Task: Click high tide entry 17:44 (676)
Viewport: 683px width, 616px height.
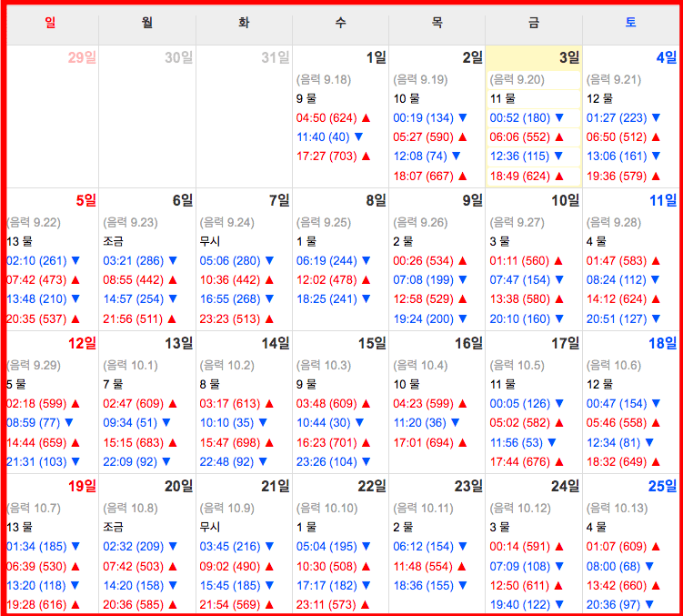Action: pyautogui.click(x=527, y=461)
